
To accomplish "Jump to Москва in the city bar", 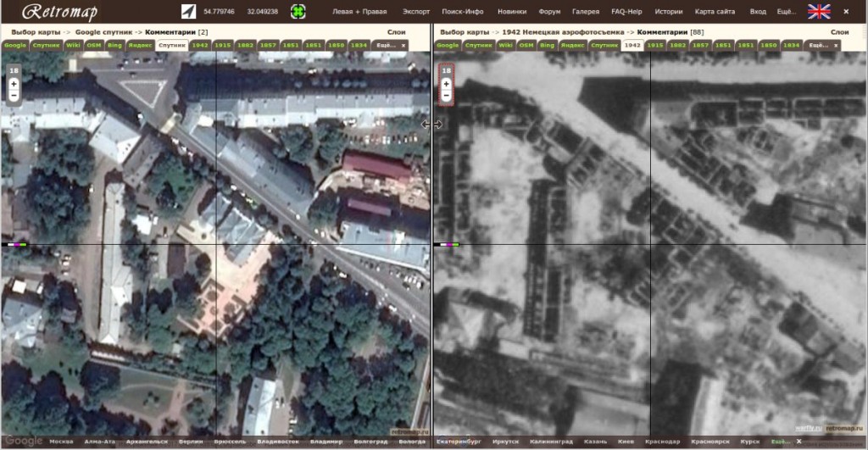I will (x=61, y=442).
